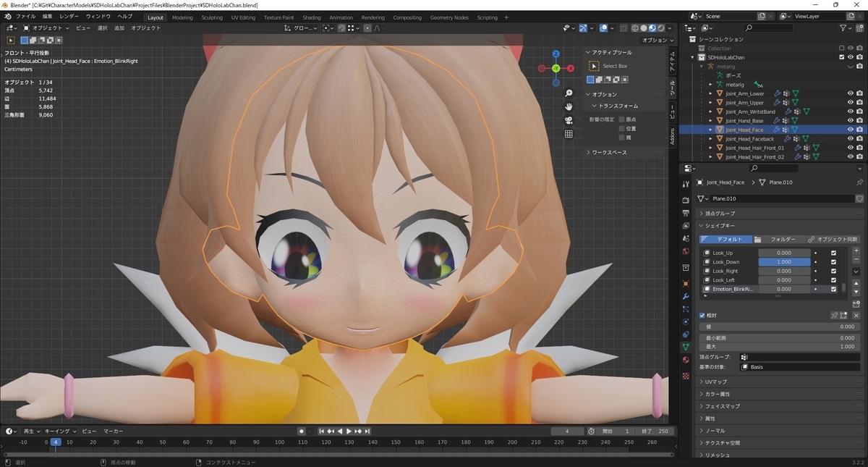The height and width of the screenshot is (467, 868).
Task: Select solid viewport shading mode
Action: point(644,28)
